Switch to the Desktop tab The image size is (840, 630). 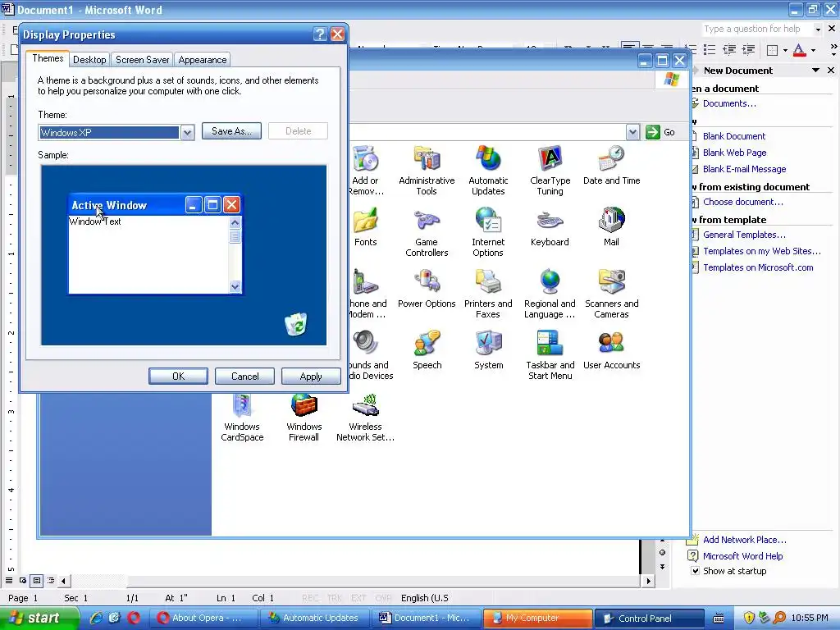pos(89,59)
